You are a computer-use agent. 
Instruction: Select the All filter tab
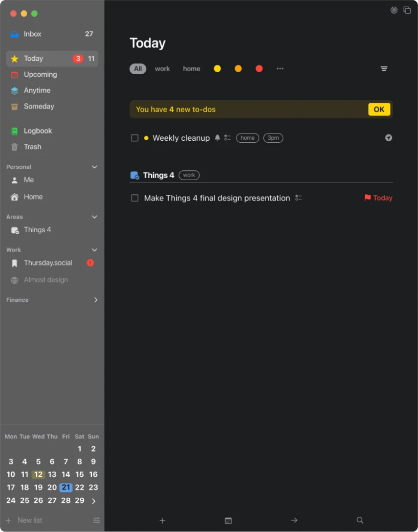[x=137, y=69]
